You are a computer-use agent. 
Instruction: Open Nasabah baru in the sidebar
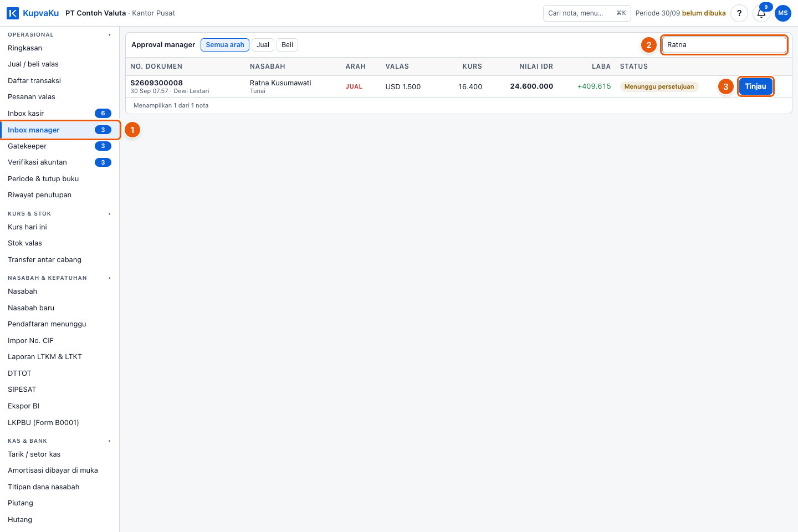coord(60,308)
